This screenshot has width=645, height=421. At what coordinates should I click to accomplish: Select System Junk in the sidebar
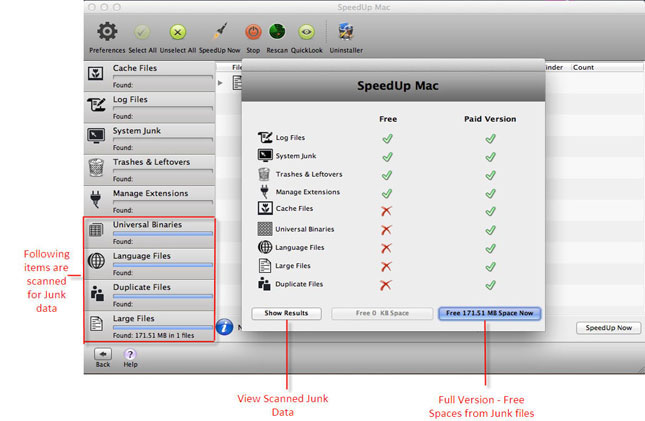[150, 139]
